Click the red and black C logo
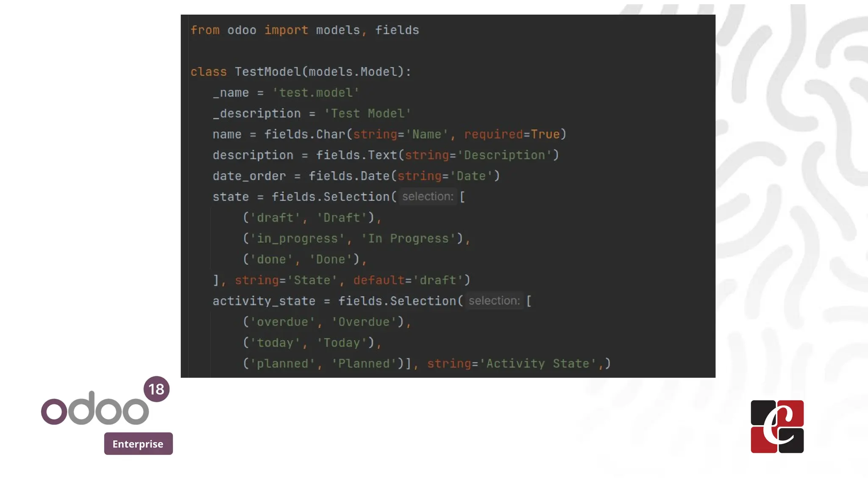Image resolution: width=868 pixels, height=488 pixels. coord(777,427)
